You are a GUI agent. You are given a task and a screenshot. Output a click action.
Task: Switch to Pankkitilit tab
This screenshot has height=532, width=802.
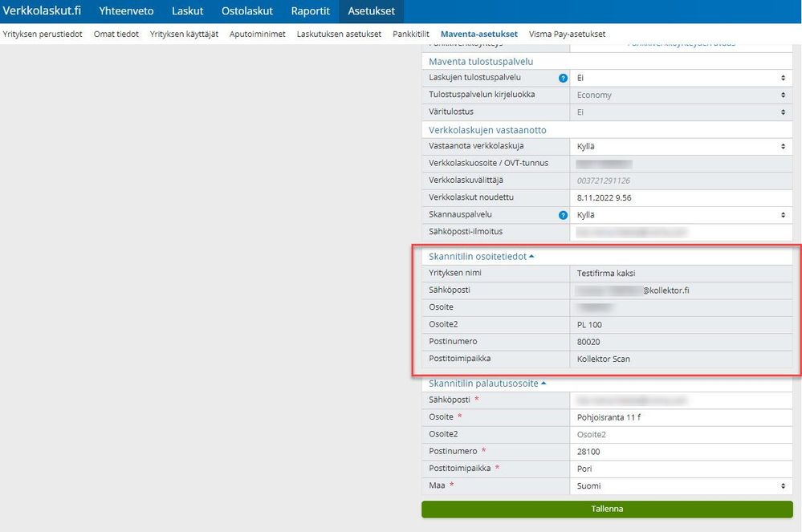point(411,35)
